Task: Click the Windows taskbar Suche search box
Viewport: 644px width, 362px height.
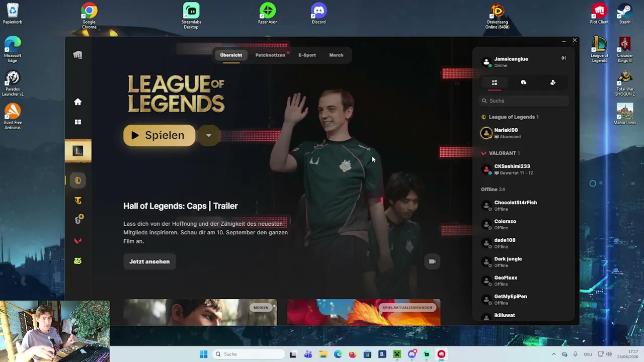Action: [249, 354]
